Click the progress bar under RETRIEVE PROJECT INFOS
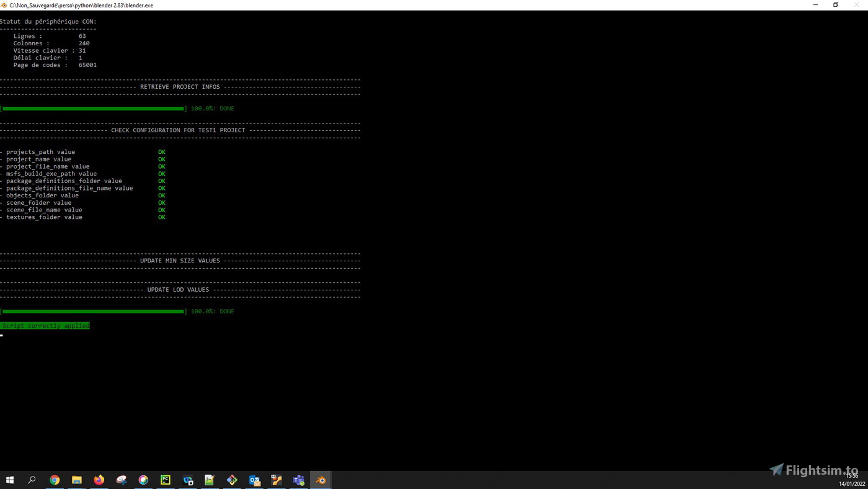The width and height of the screenshot is (868, 489). 93,109
